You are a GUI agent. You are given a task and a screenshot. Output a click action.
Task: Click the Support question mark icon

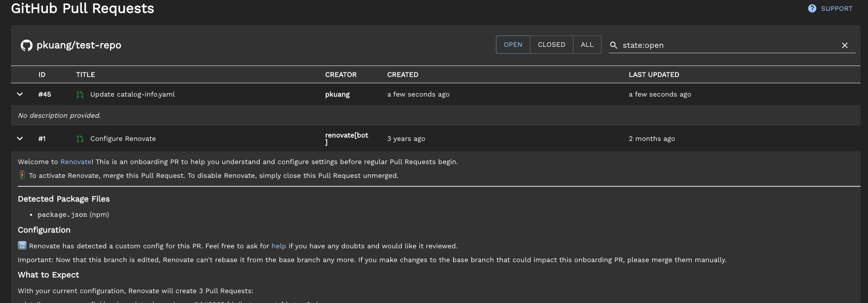[x=812, y=8]
